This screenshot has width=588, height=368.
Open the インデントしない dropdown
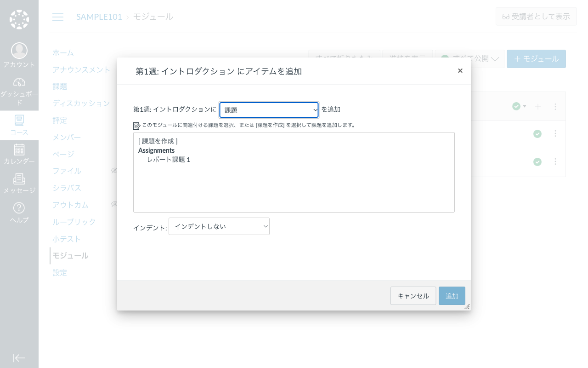219,226
